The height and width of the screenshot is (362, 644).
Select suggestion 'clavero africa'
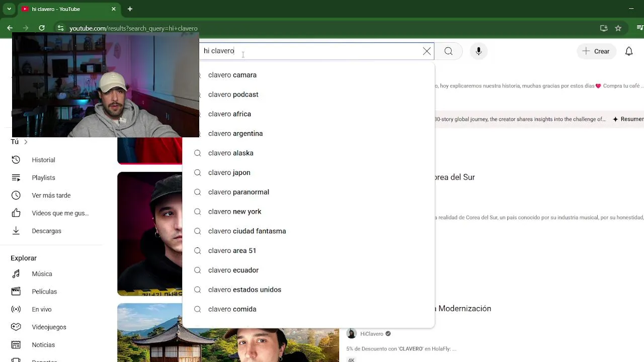pos(308,114)
